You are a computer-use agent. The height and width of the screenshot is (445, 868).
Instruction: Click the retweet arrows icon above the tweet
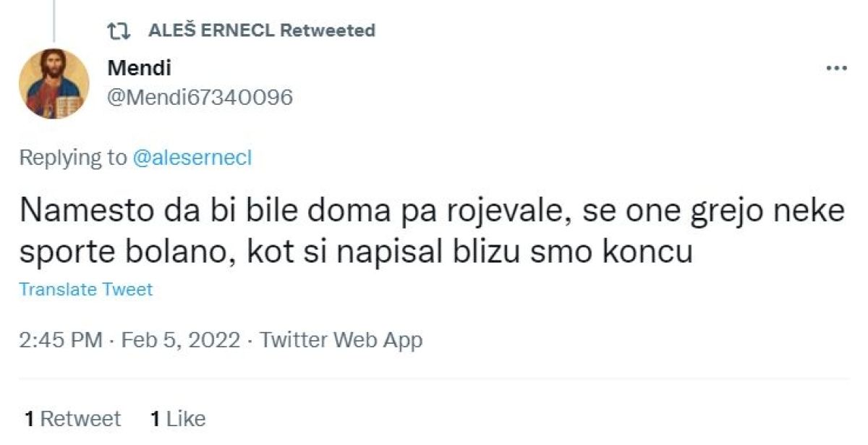[117, 30]
